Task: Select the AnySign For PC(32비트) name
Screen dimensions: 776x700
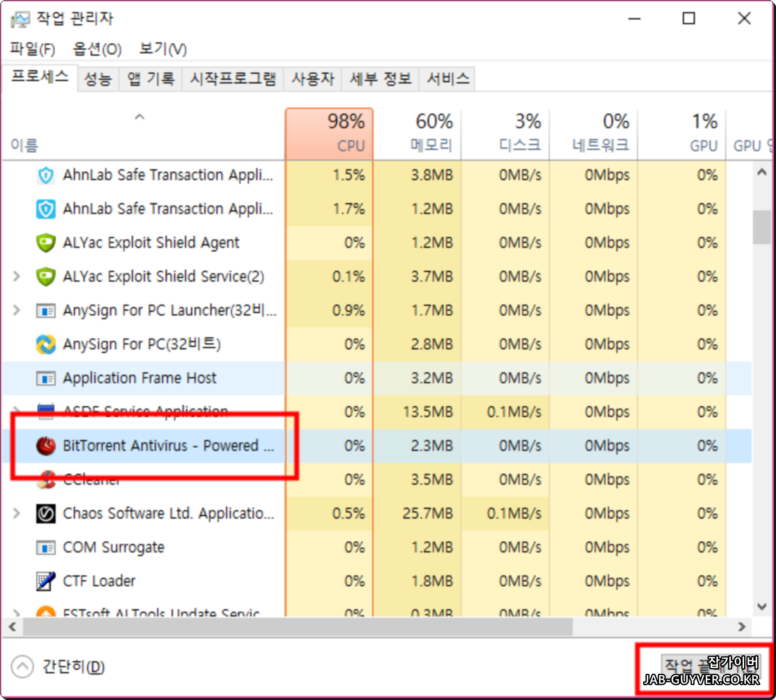Action: click(x=142, y=344)
